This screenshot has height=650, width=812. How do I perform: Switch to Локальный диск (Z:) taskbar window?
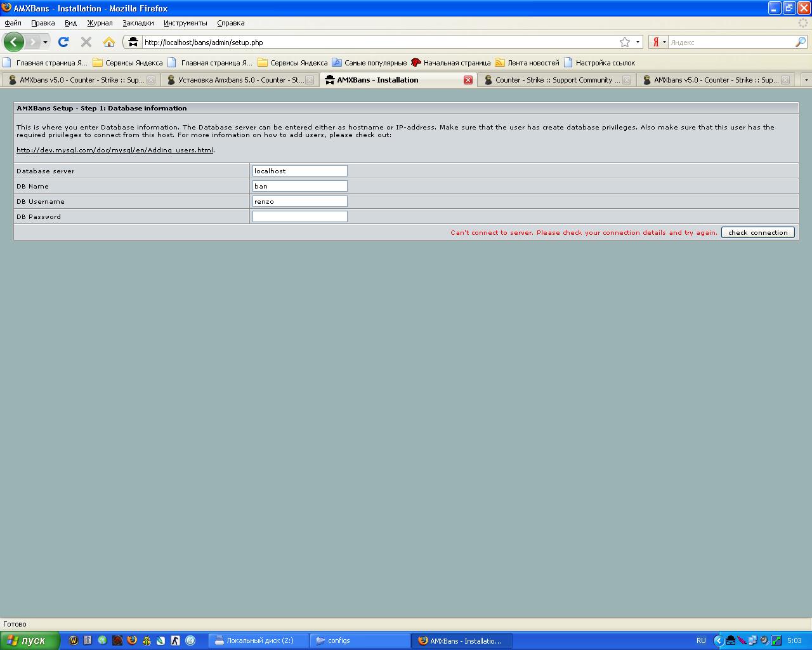point(259,640)
